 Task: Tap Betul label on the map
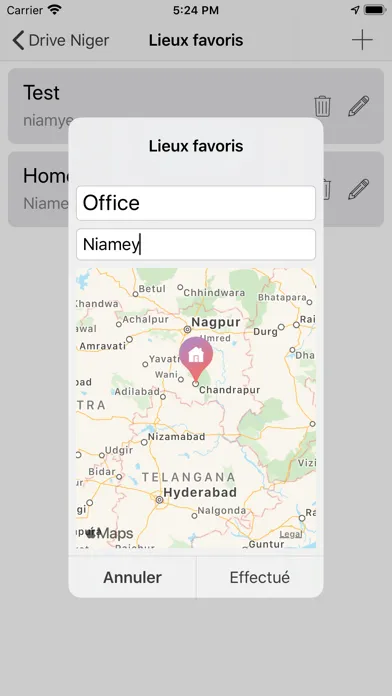click(x=152, y=289)
